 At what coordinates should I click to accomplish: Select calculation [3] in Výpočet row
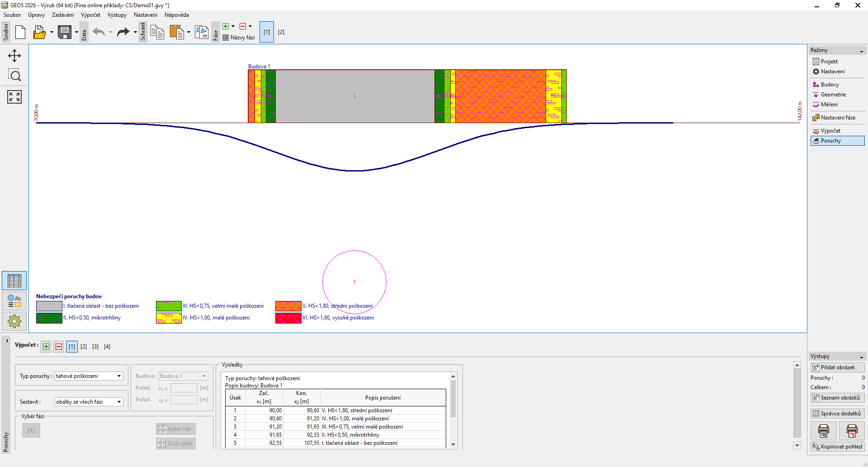point(95,347)
